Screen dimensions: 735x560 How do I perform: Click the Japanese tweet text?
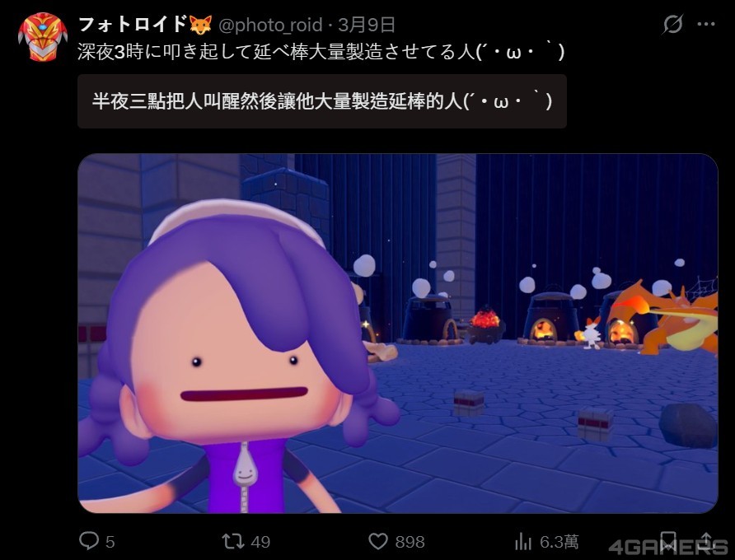(321, 52)
